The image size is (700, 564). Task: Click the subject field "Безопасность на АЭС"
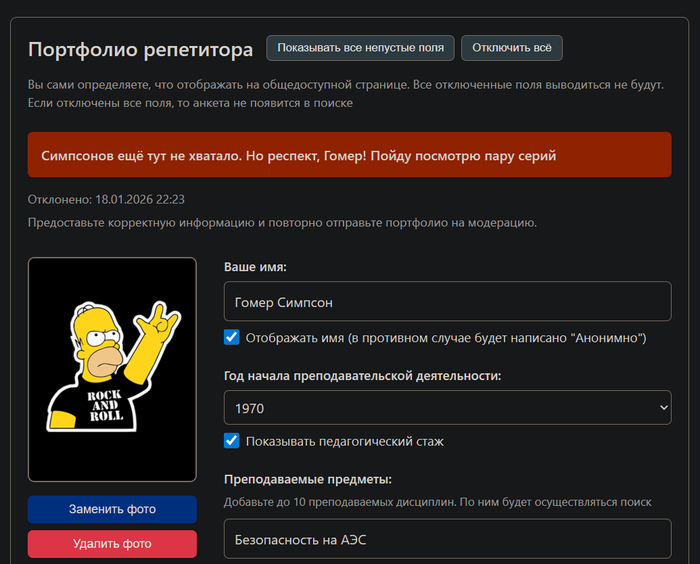(447, 538)
